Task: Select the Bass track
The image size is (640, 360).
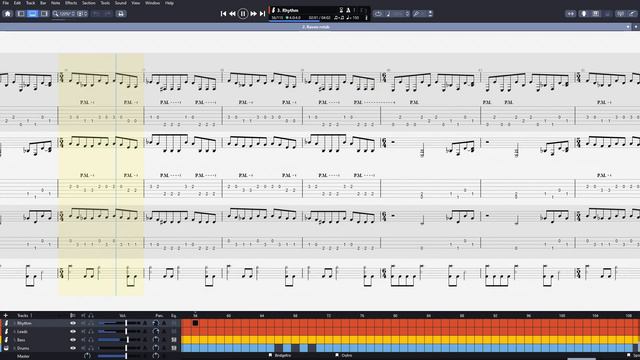Action: pos(21,340)
